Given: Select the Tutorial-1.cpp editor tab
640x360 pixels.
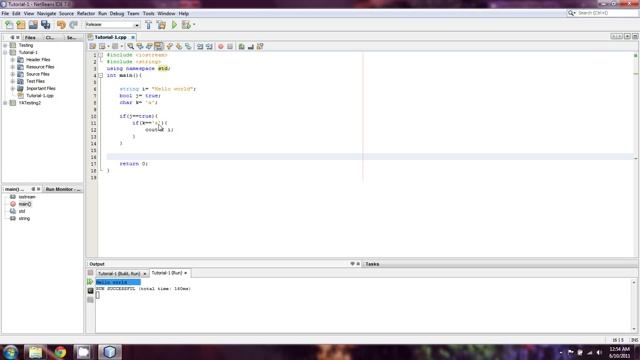Looking at the screenshot, I should 110,37.
